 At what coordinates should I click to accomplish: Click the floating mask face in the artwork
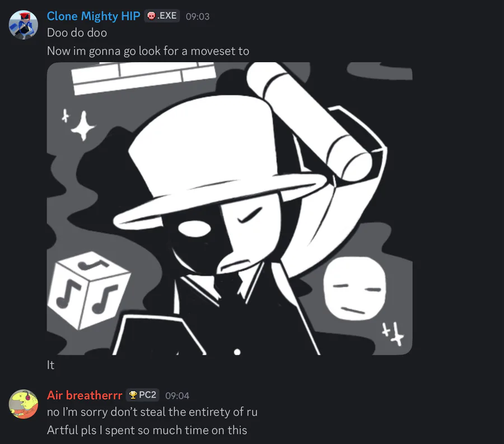pyautogui.click(x=356, y=290)
